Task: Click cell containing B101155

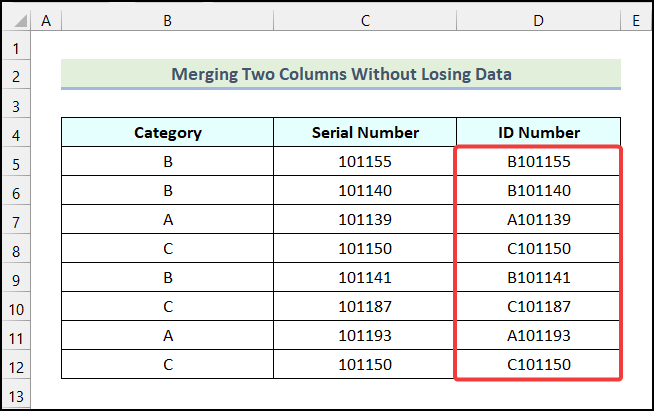Action: pyautogui.click(x=538, y=162)
